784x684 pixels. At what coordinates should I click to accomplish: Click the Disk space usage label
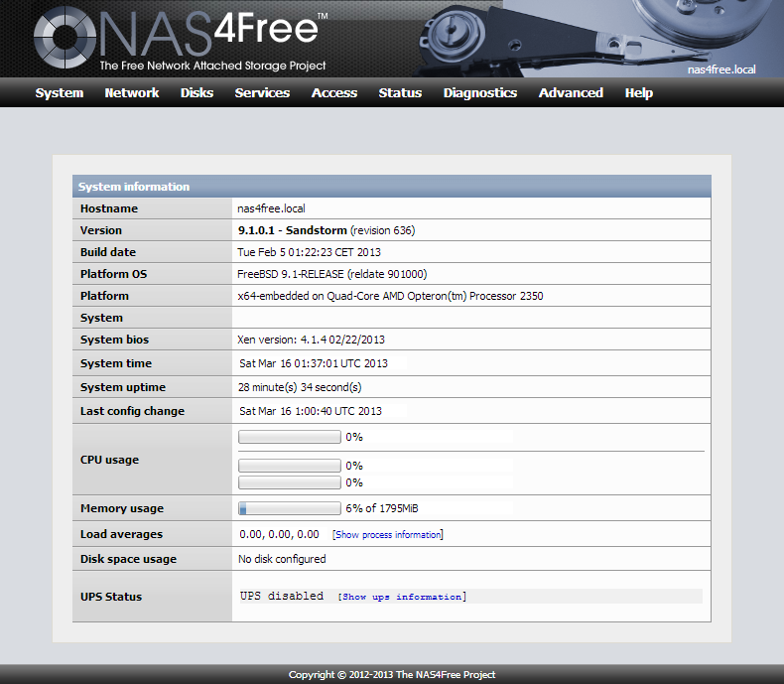(128, 559)
